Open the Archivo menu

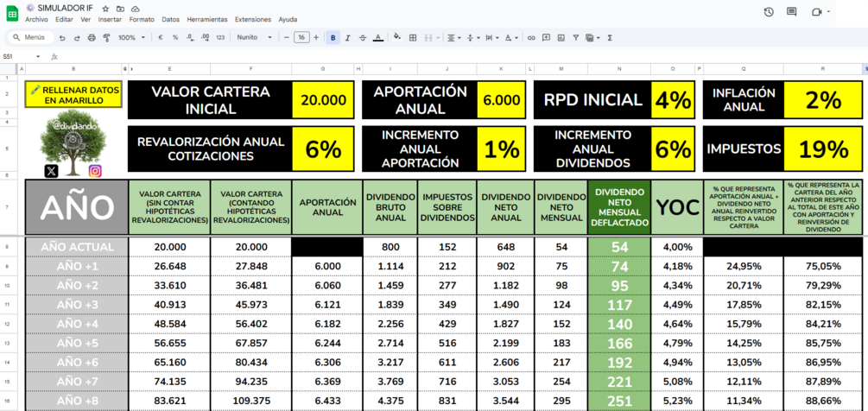coord(36,19)
